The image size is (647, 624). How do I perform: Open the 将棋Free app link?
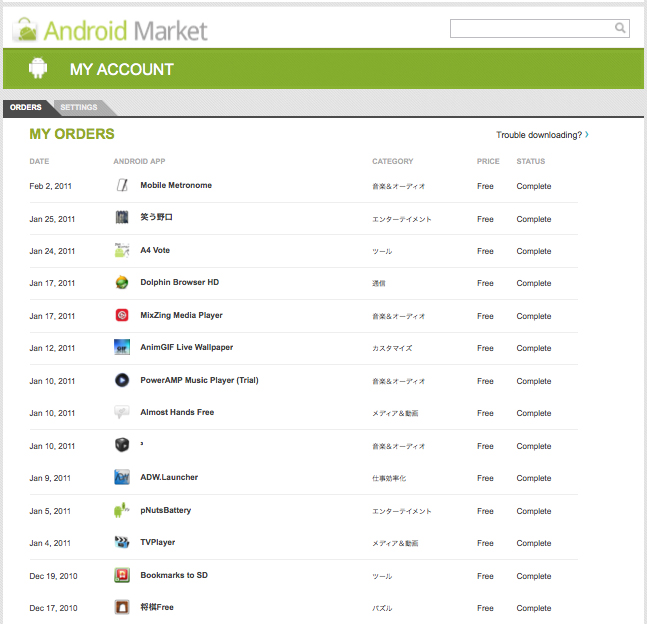click(157, 608)
